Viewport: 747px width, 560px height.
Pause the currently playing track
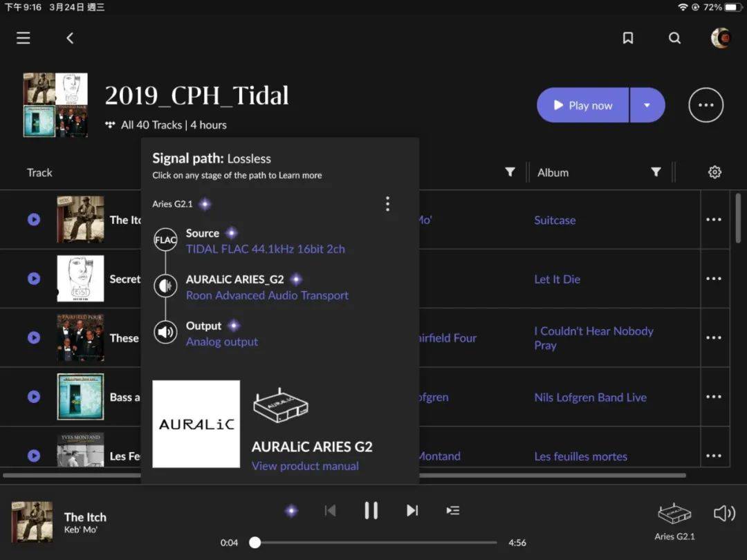[x=371, y=510]
